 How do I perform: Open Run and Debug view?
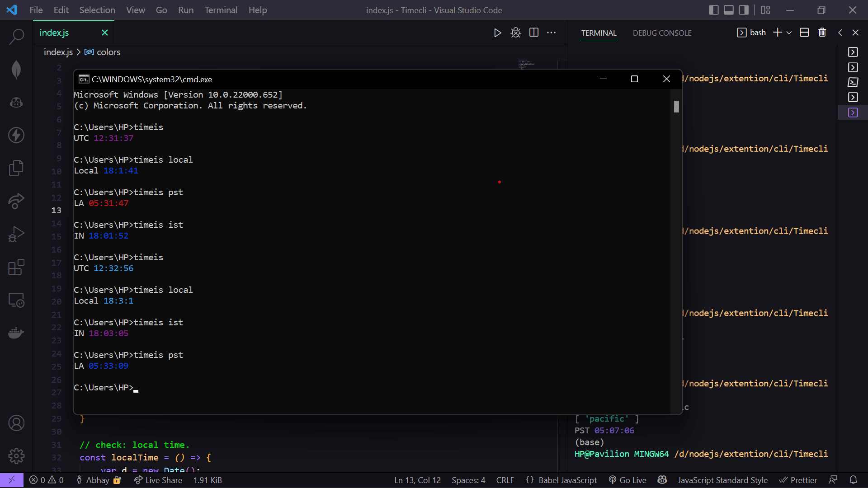16,234
